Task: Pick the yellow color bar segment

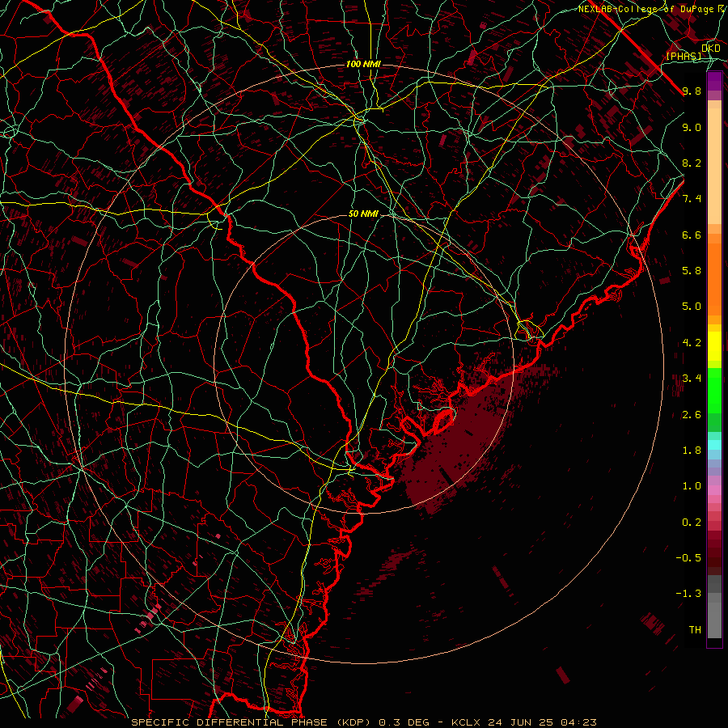Action: click(x=714, y=346)
